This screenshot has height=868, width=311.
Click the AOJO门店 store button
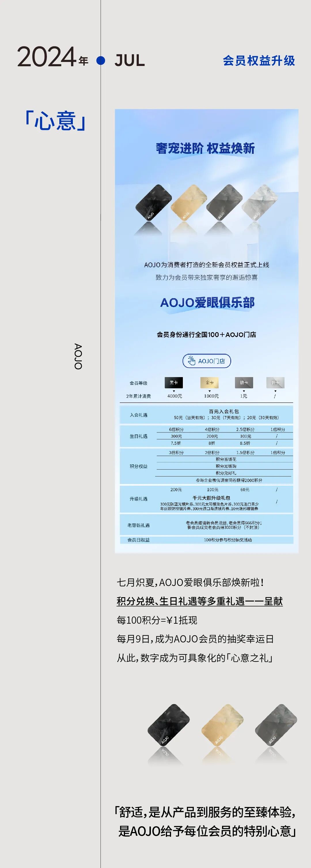click(x=206, y=361)
